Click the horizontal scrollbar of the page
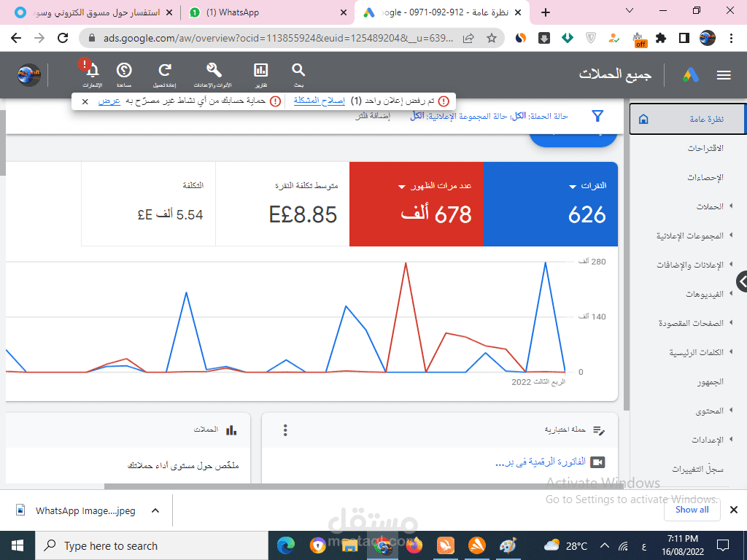Viewport: 747px width, 560px height. tap(363, 486)
